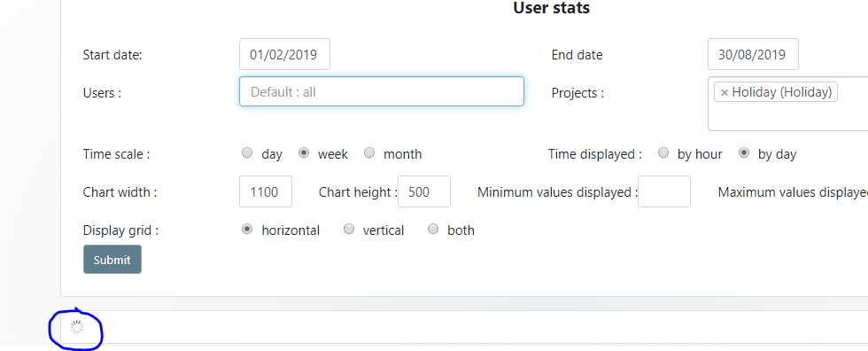Viewport: 868px width, 351px height.
Task: Switch display grid to vertical
Action: 349,230
